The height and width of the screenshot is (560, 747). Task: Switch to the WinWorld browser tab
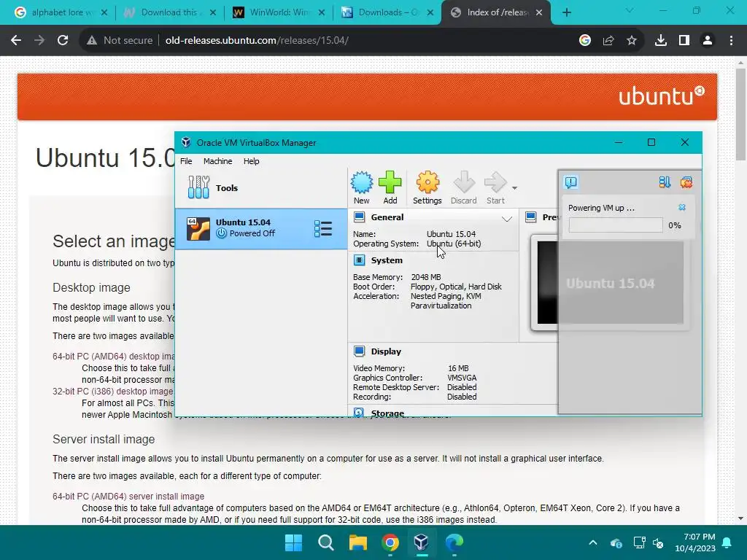click(278, 12)
